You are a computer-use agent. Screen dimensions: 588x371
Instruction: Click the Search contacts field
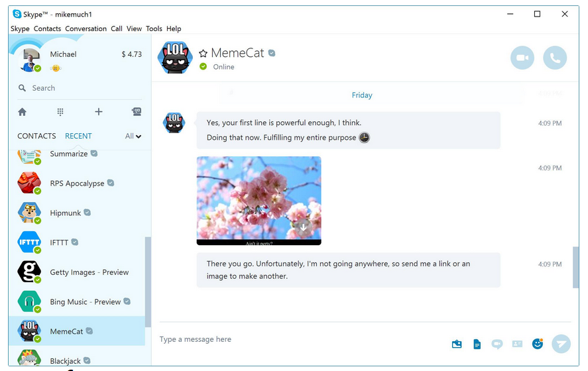click(x=80, y=88)
